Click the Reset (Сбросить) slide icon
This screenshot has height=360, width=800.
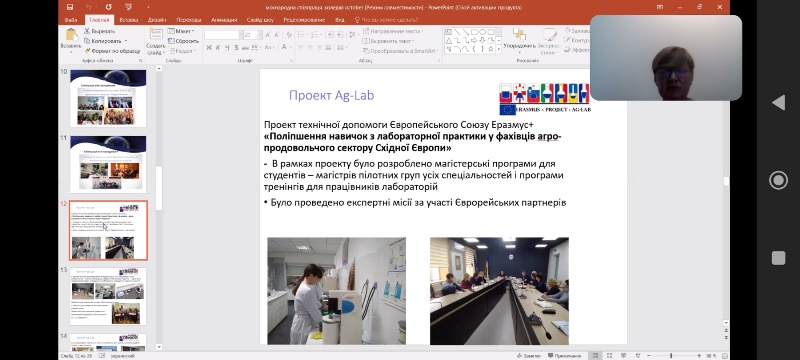pyautogui.click(x=183, y=41)
